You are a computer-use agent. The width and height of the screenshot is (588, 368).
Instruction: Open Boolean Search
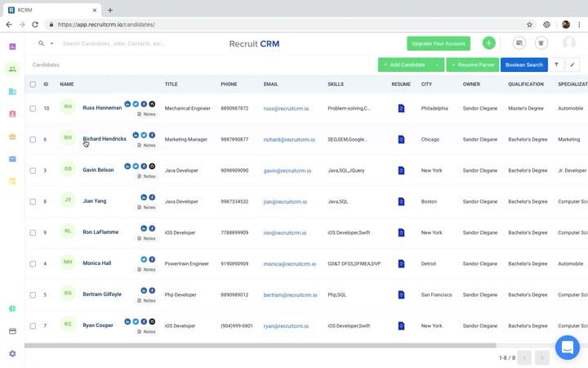523,65
